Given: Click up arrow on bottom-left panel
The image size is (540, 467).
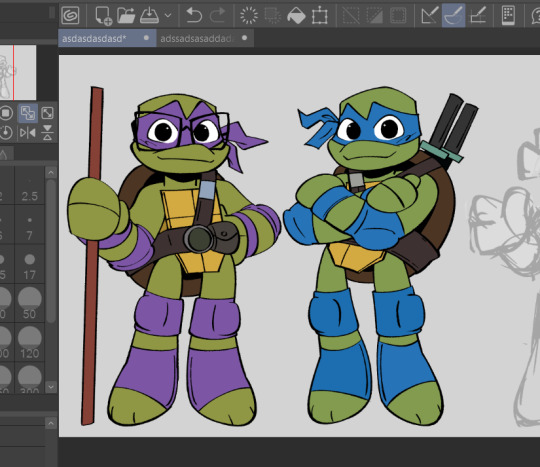Looking at the screenshot, I should 51,423.
